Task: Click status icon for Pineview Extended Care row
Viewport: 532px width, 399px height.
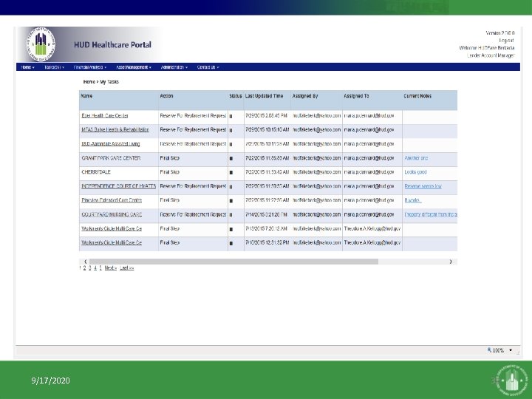Action: point(231,201)
